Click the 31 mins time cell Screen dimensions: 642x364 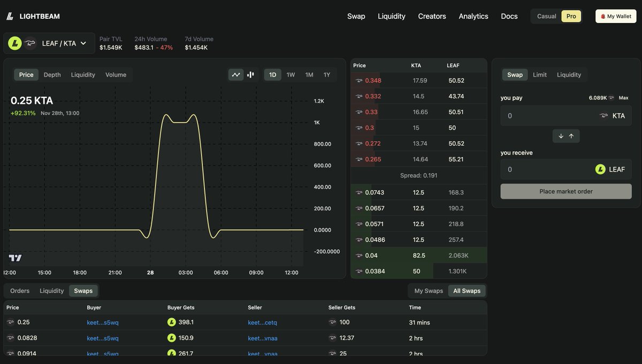coord(419,322)
